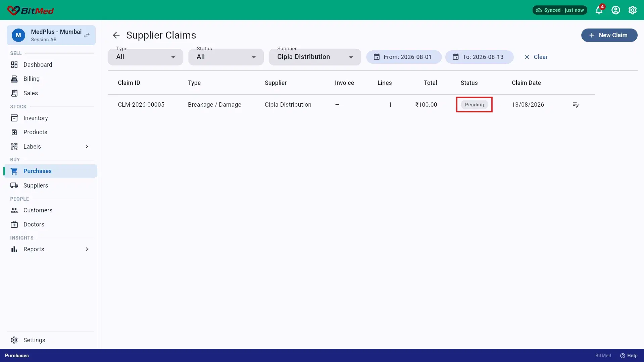Screen dimensions: 644x362
Task: Open the Doctors page
Action: [50, 224]
